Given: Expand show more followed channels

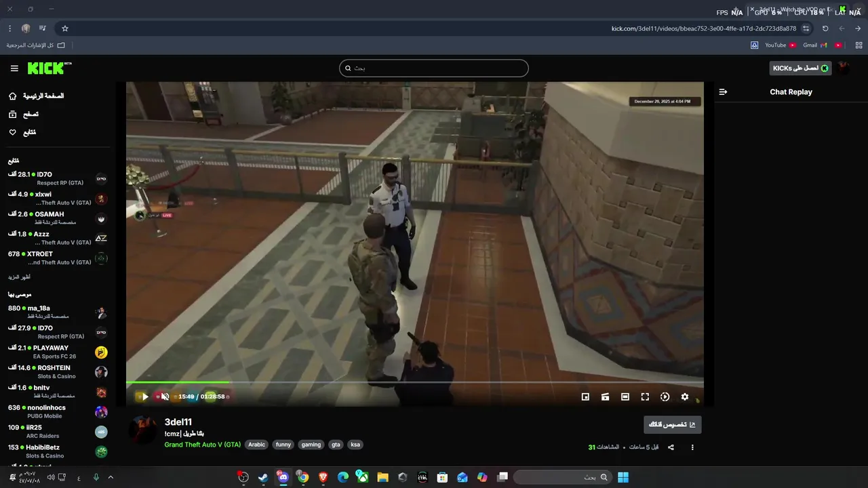Looking at the screenshot, I should (19, 277).
